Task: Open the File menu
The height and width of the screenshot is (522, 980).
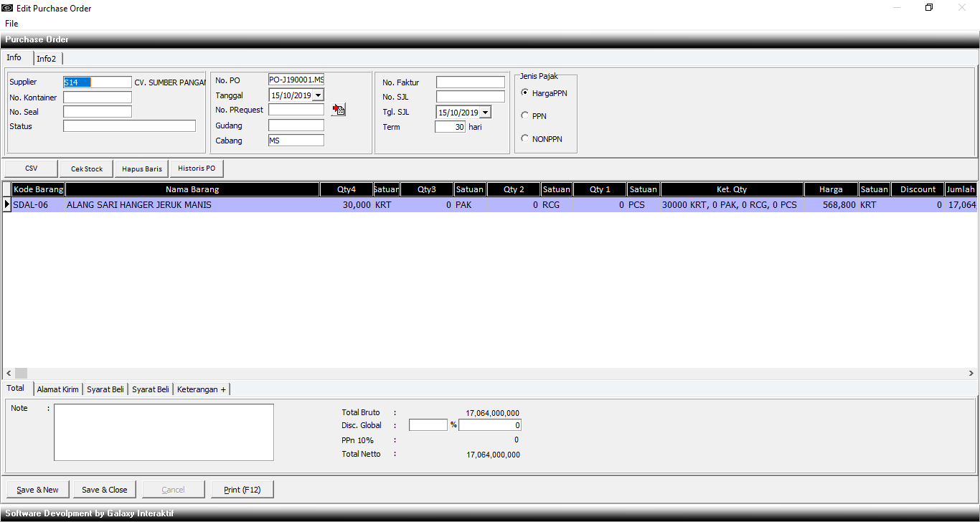Action: click(x=11, y=24)
